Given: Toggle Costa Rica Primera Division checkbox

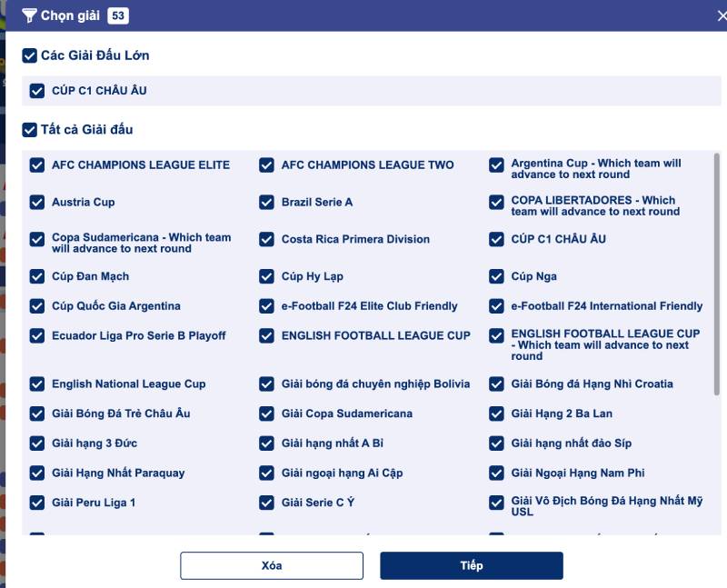Looking at the screenshot, I should 266,240.
